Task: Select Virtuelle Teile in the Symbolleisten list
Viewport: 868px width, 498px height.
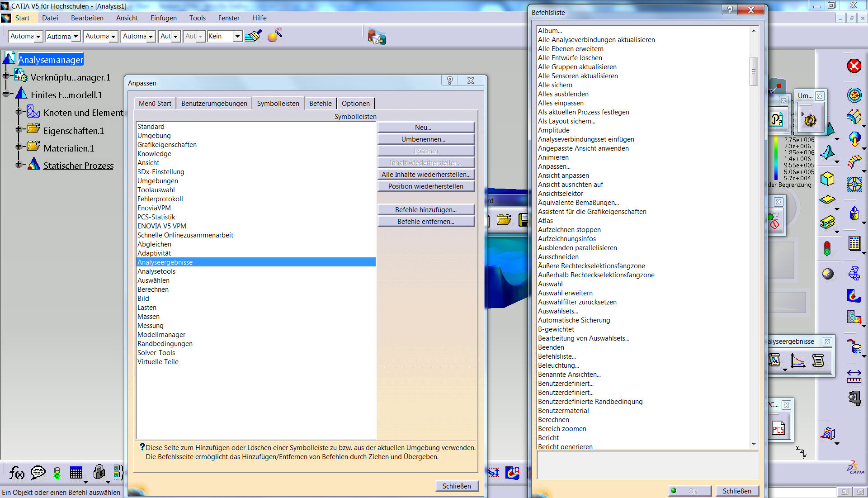Action: (256, 362)
